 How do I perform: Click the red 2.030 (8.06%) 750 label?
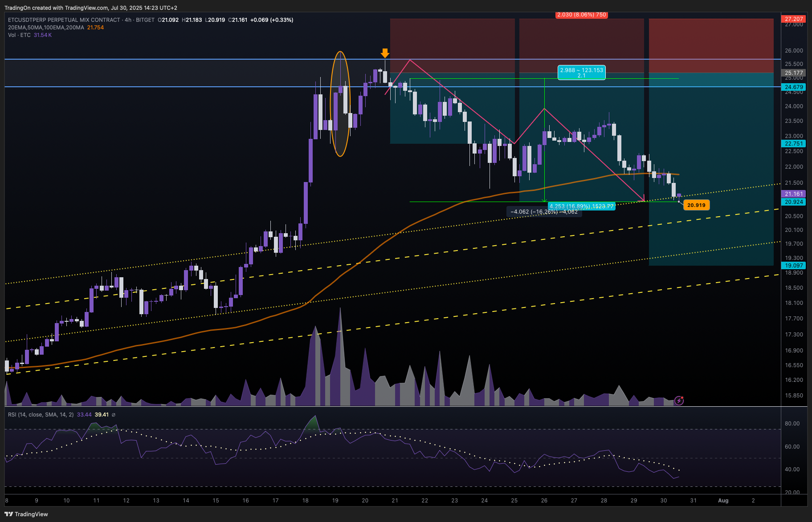582,15
